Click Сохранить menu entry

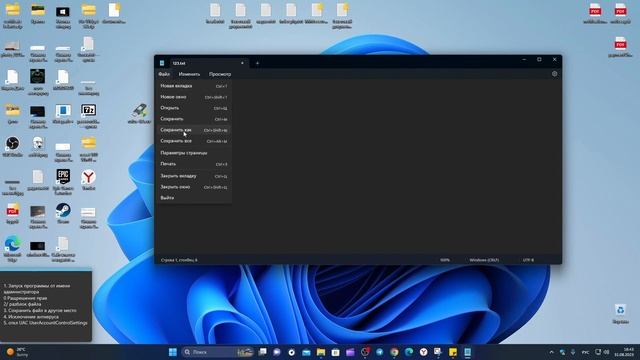tap(194, 119)
